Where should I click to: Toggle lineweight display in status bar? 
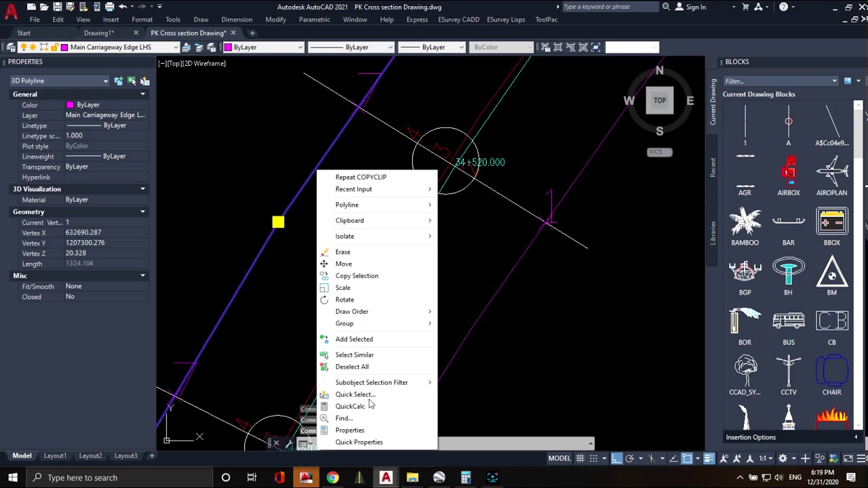click(x=709, y=459)
